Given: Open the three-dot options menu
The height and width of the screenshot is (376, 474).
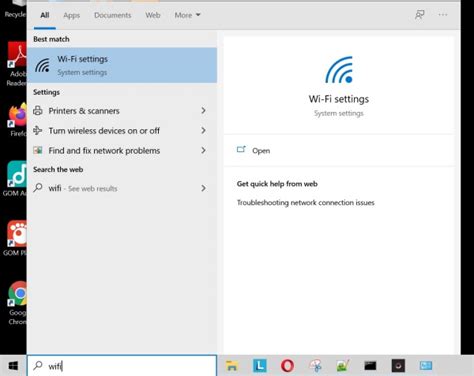Looking at the screenshot, I should [443, 15].
